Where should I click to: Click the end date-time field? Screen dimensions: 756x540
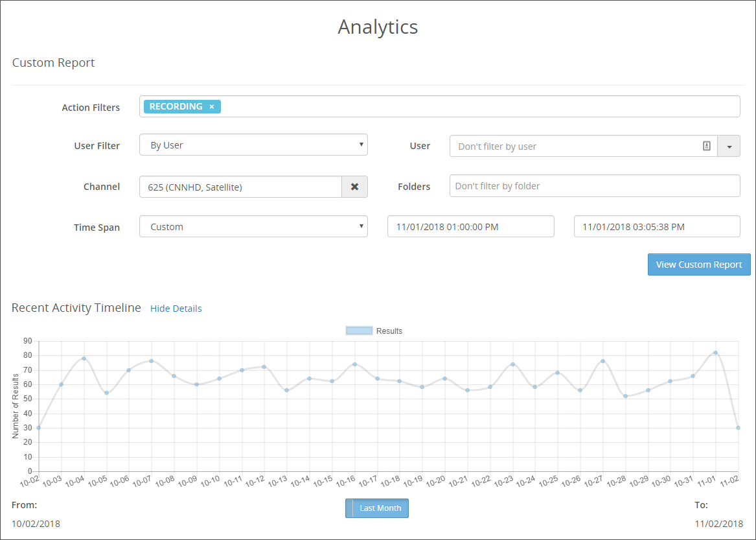(x=657, y=226)
